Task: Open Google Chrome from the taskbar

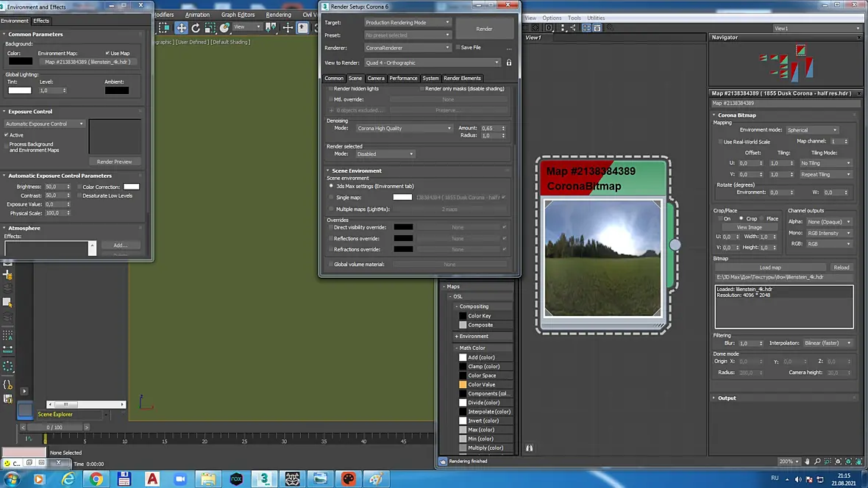Action: coord(96,478)
